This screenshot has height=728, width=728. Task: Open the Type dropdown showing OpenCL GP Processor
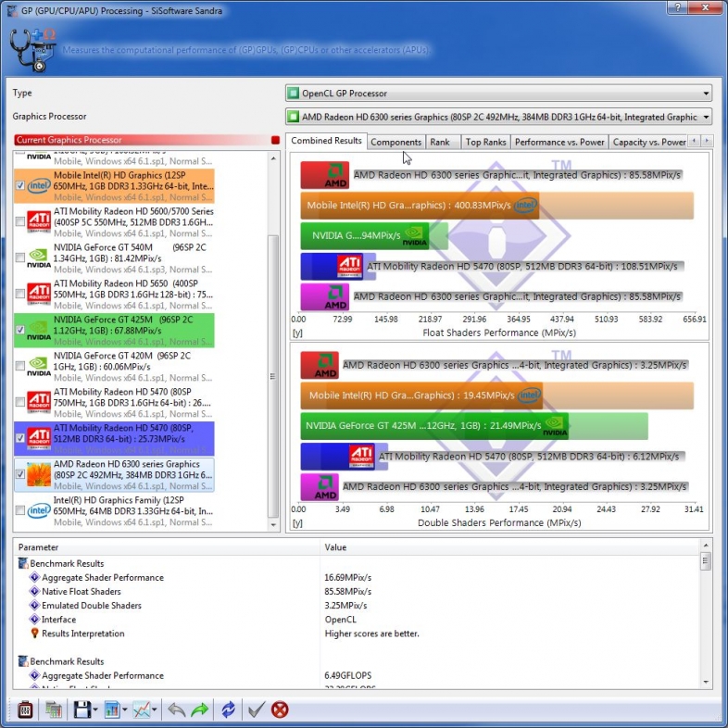[x=498, y=94]
